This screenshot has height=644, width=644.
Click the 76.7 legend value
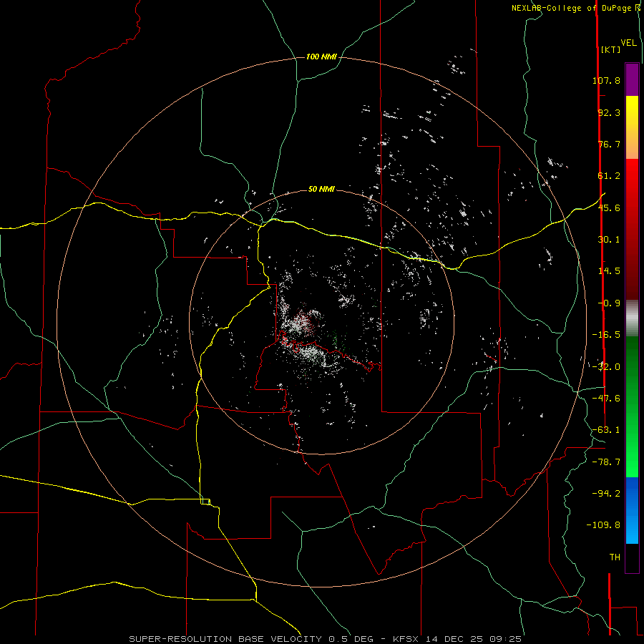(609, 144)
